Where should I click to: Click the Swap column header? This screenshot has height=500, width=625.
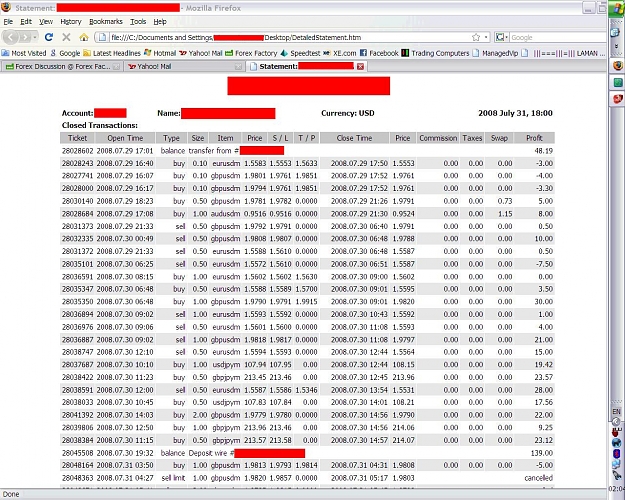[x=499, y=138]
